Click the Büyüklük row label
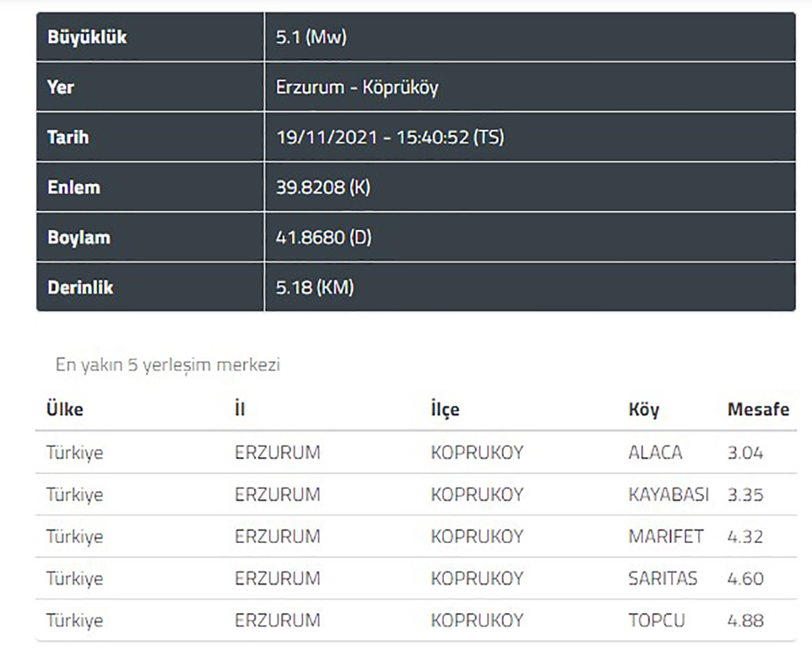Screen dimensions: 812x662 [x=87, y=37]
